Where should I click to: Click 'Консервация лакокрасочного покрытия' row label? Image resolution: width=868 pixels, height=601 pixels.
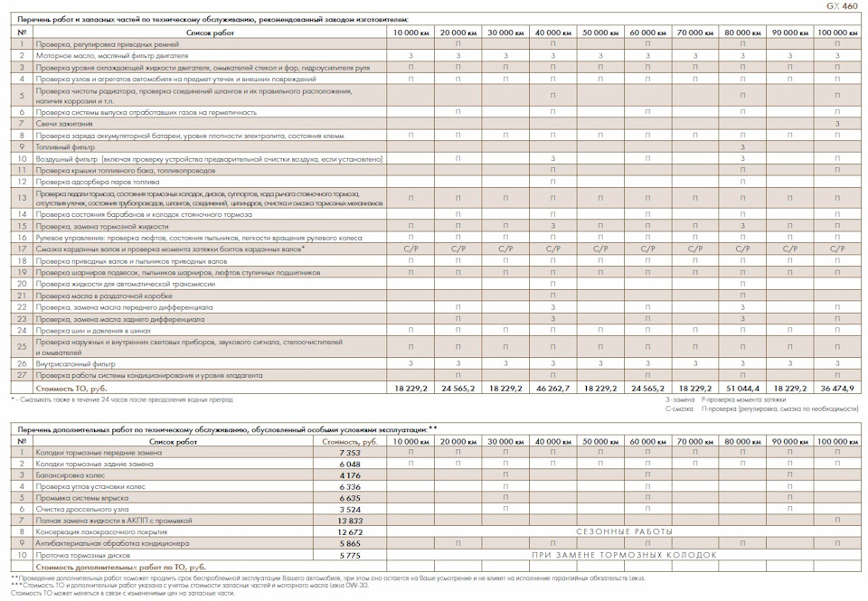101,531
